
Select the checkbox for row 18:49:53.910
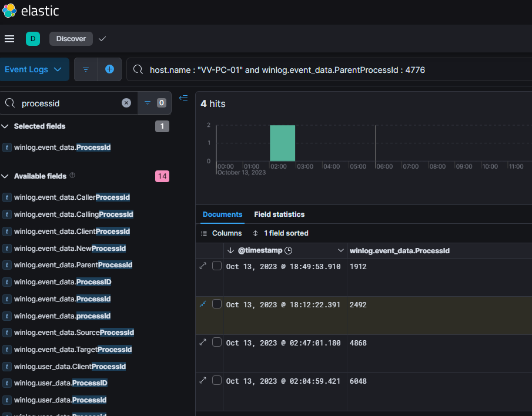coord(217,266)
